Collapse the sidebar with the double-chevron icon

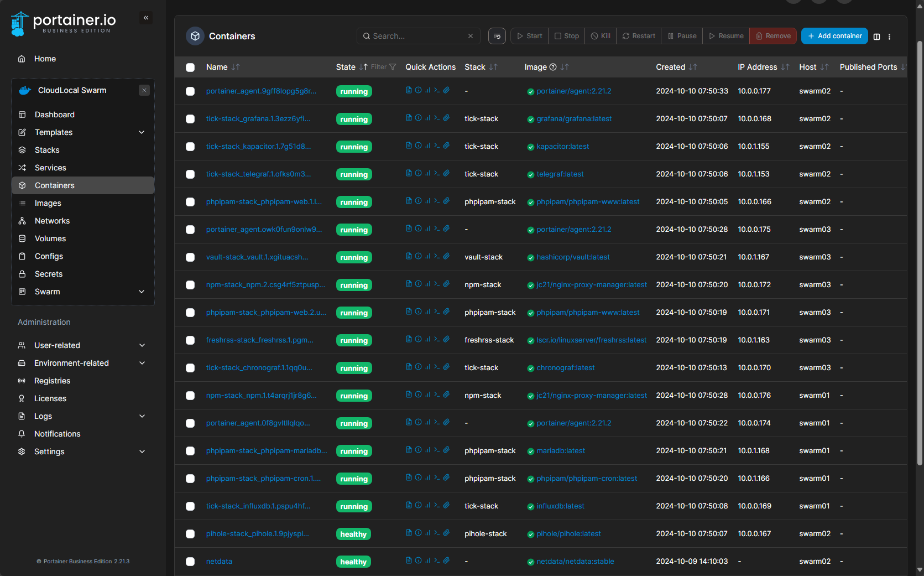click(146, 18)
